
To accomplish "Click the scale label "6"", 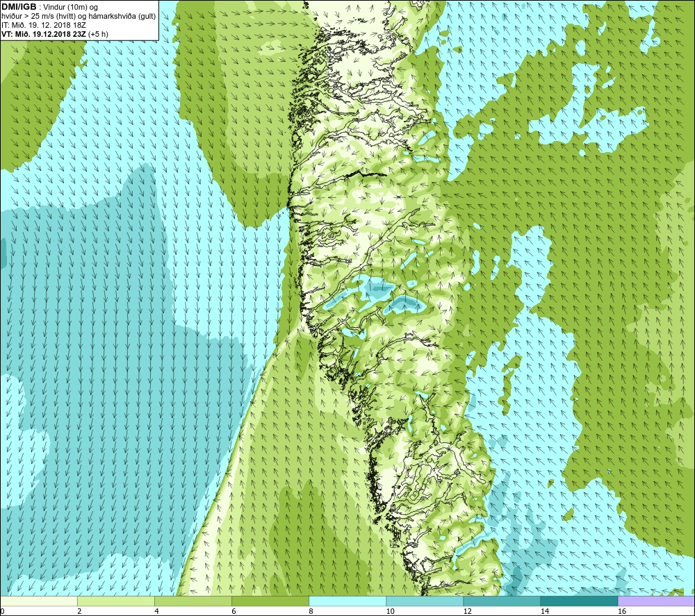I will [234, 612].
